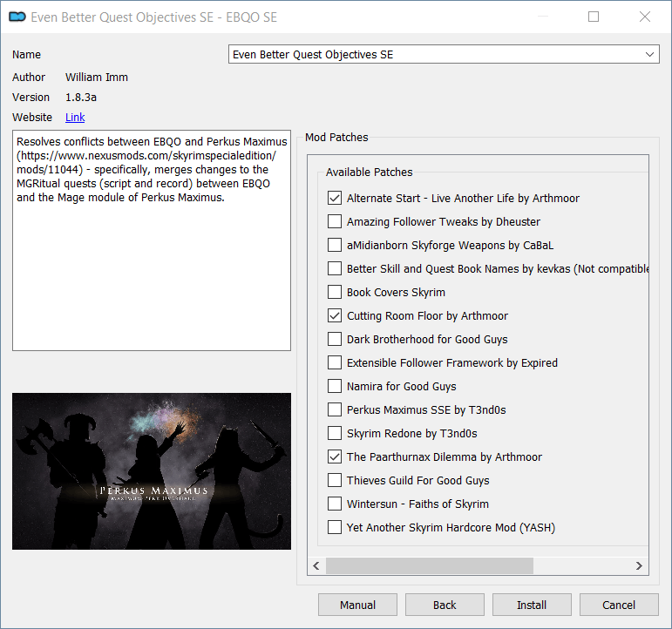The height and width of the screenshot is (629, 672).
Task: Check Skyrim Redone by T3nd0s
Action: point(335,434)
